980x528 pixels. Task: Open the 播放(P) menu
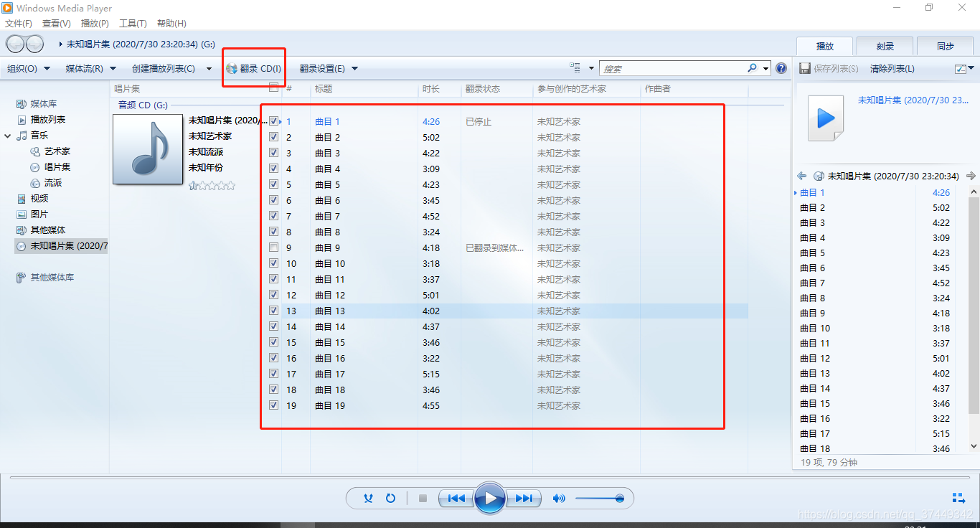(95, 24)
